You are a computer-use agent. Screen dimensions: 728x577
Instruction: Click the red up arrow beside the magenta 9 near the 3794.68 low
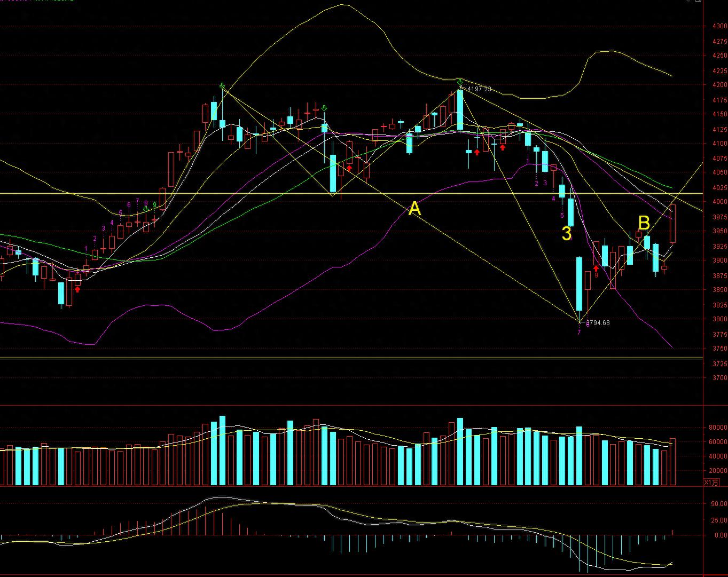coord(596,268)
